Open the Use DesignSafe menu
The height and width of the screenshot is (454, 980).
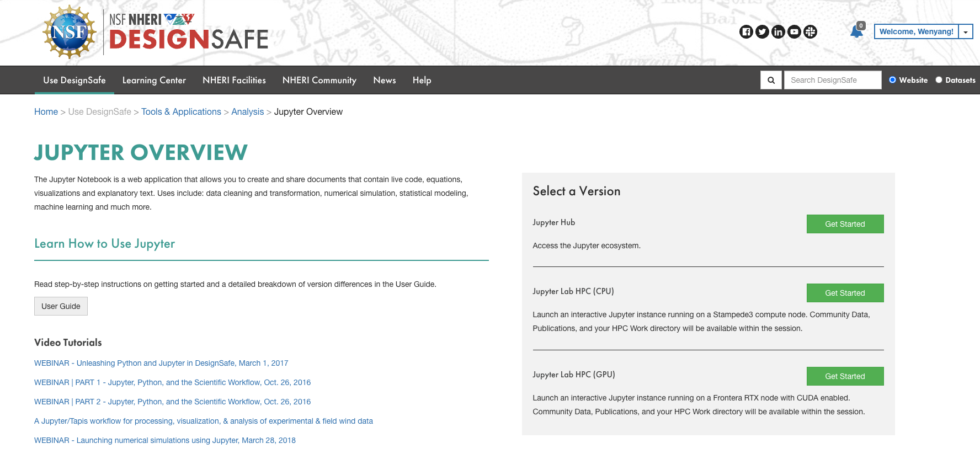click(x=74, y=80)
